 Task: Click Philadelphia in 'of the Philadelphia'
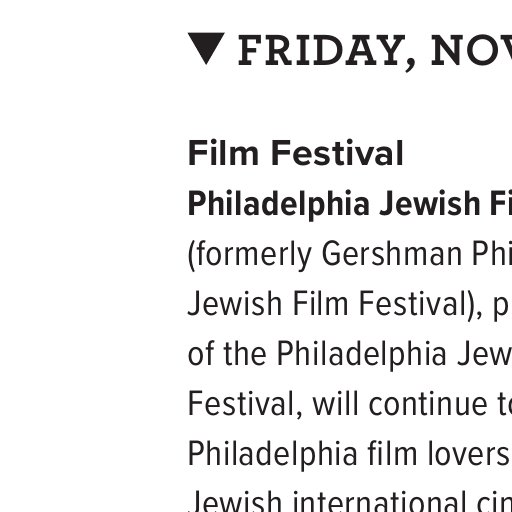(x=362, y=355)
